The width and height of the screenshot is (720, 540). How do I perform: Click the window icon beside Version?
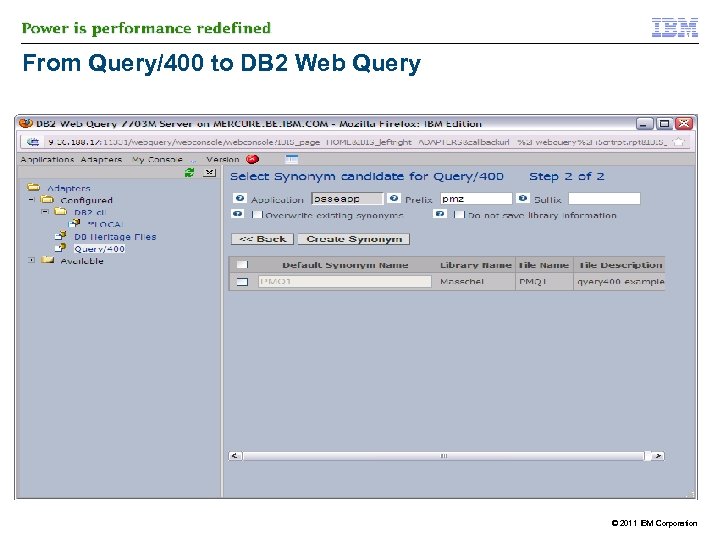pyautogui.click(x=292, y=159)
